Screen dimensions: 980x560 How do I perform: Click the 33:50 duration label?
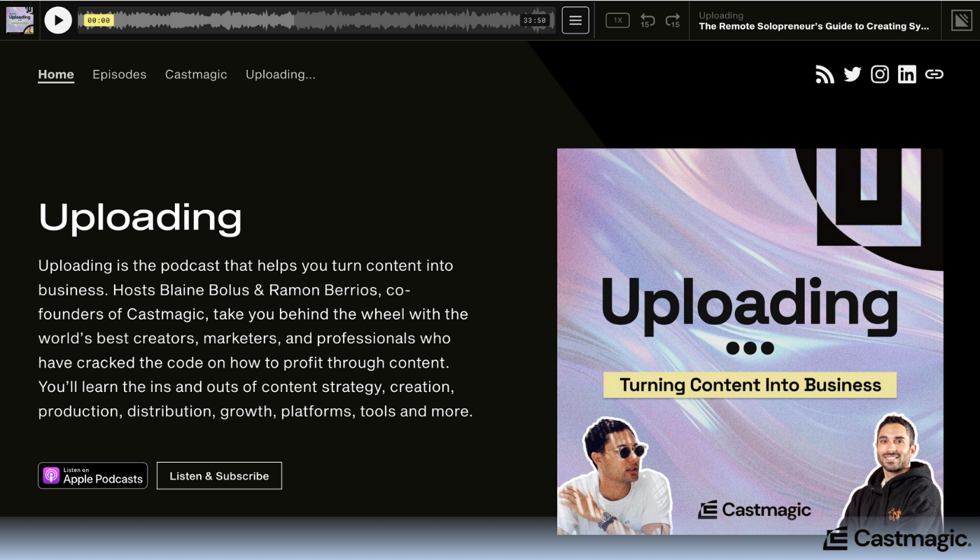coord(534,21)
